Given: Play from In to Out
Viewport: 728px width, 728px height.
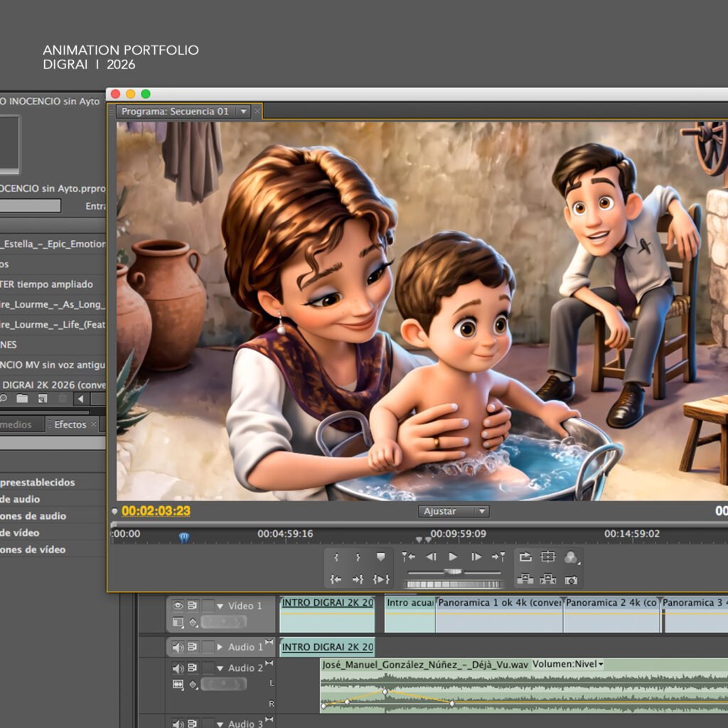Looking at the screenshot, I should tap(381, 579).
